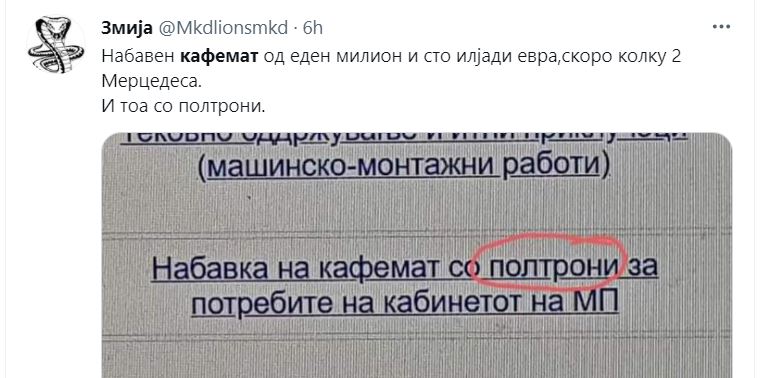Click underlined машинско-монтажни работи in image
The height and width of the screenshot is (378, 768).
pos(405,168)
